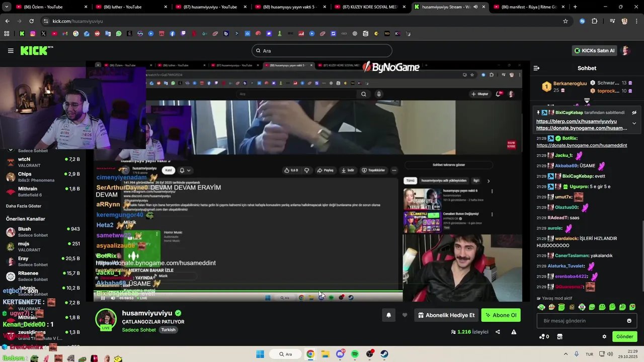Share the stream via share icon
Viewport: 644px width, 362px height.
tap(498, 332)
